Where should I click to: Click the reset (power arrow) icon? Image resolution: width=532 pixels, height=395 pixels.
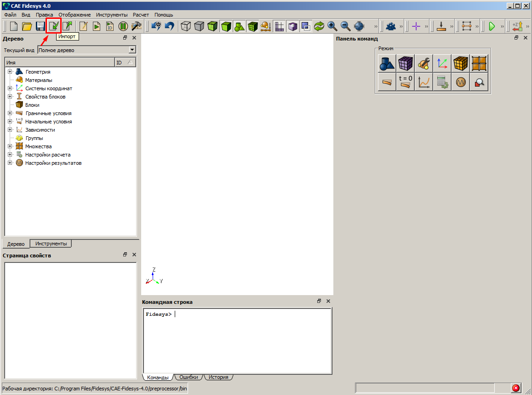tap(156, 26)
